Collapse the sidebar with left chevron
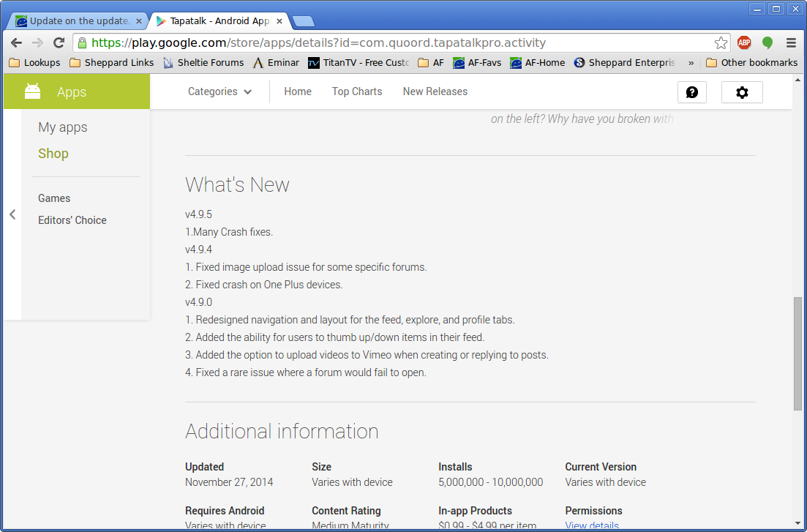Image resolution: width=807 pixels, height=532 pixels. coord(12,214)
